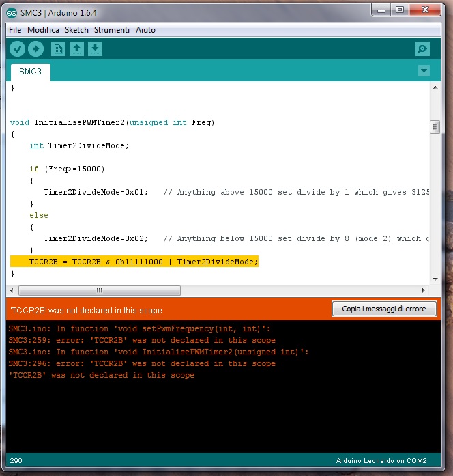Open the Serial Monitor magnifier icon

coord(422,49)
